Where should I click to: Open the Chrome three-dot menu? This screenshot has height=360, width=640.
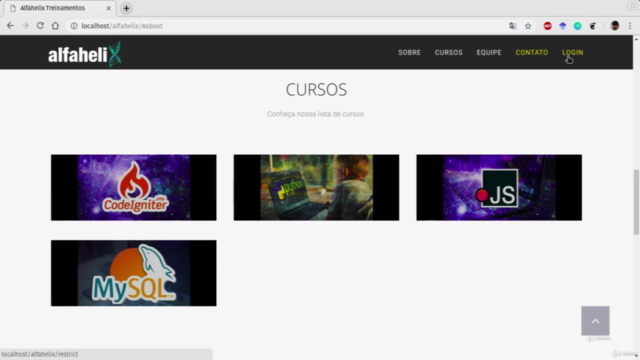click(x=630, y=26)
